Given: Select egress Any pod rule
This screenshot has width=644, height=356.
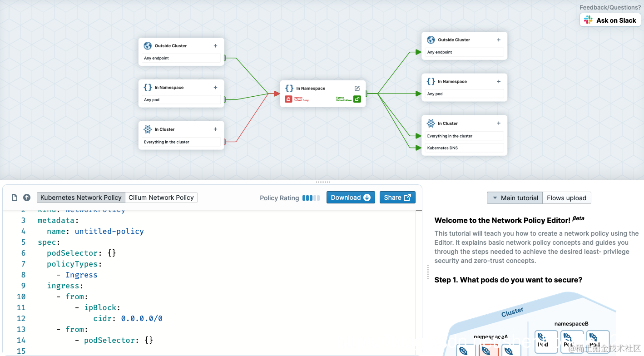Looking at the screenshot, I should (x=465, y=94).
